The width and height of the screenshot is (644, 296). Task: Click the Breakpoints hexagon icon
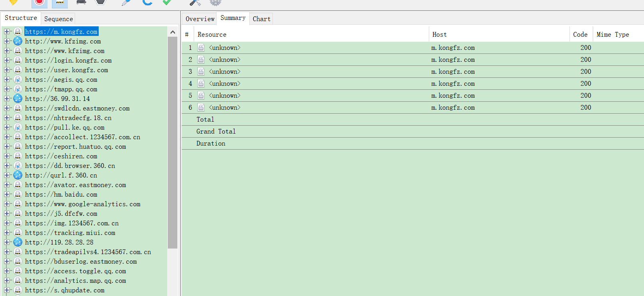click(x=101, y=2)
